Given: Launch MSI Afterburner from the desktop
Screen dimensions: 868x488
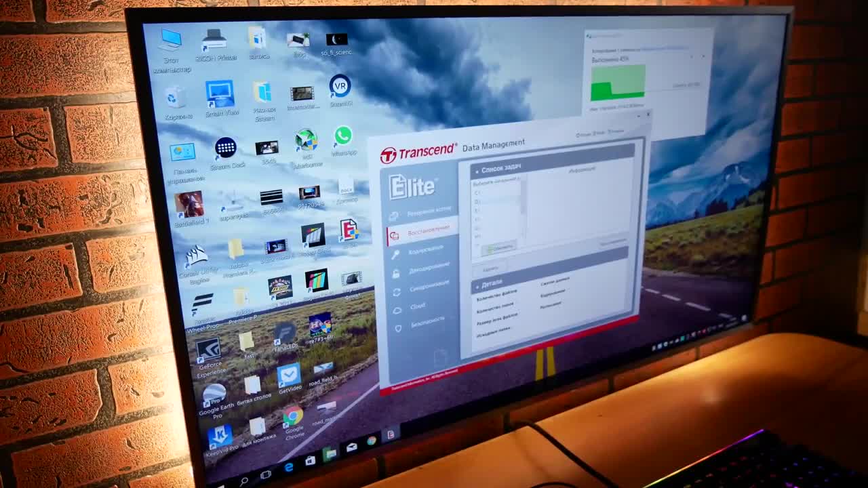Looking at the screenshot, I should click(307, 148).
